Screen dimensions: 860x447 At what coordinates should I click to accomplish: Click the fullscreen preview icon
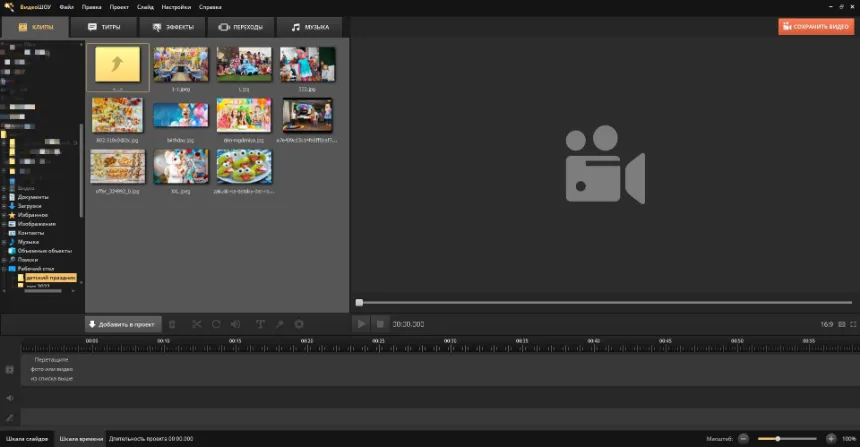[853, 324]
